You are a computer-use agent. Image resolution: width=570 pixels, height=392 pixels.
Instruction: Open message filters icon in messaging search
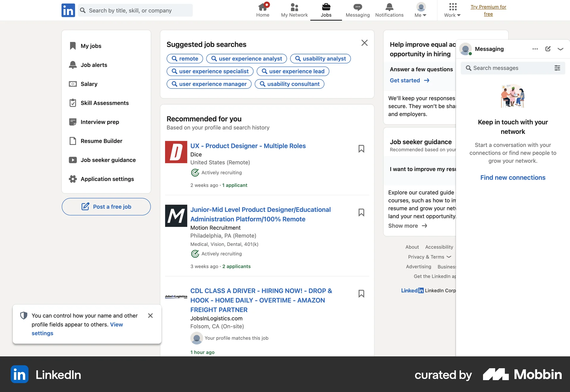pos(557,68)
